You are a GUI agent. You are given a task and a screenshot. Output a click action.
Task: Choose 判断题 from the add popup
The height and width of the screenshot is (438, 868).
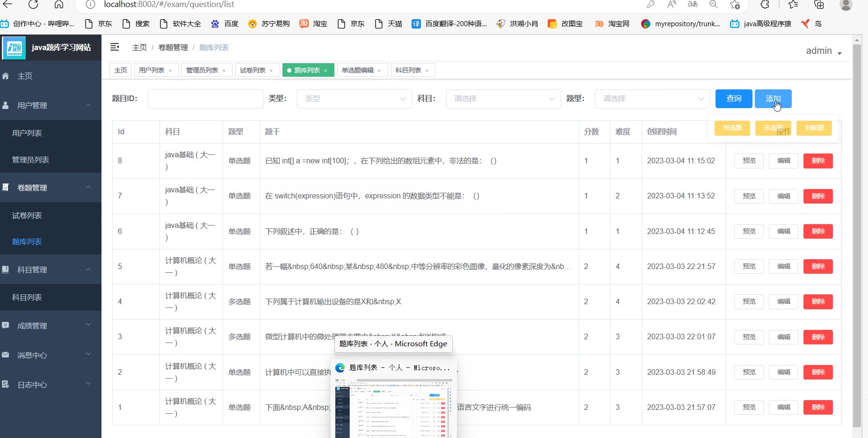click(x=814, y=128)
